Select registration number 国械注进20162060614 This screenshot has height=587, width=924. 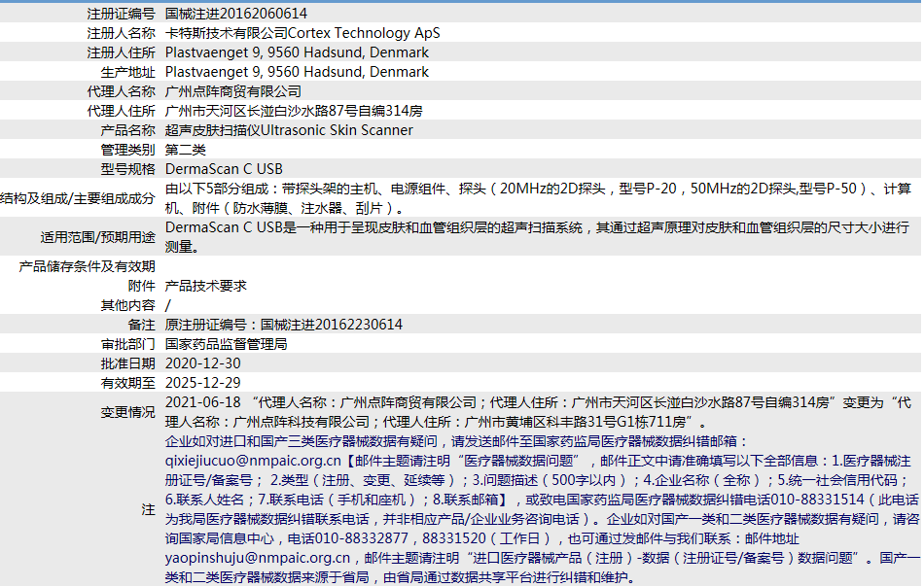236,14
